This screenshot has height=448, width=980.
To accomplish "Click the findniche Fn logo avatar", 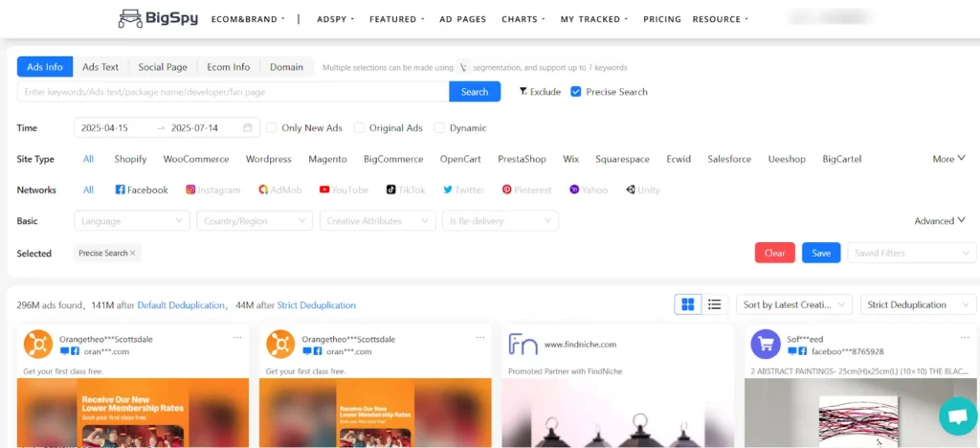I will tap(523, 345).
